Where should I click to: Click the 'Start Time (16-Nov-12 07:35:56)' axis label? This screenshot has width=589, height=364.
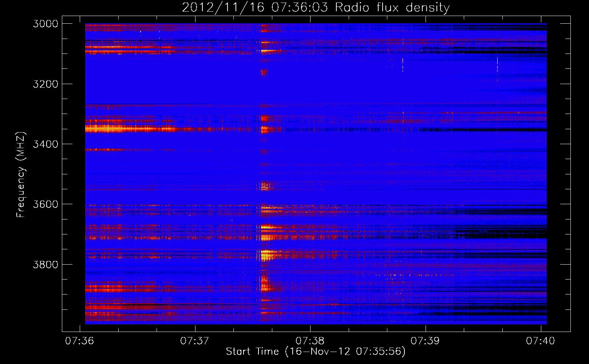[316, 352]
